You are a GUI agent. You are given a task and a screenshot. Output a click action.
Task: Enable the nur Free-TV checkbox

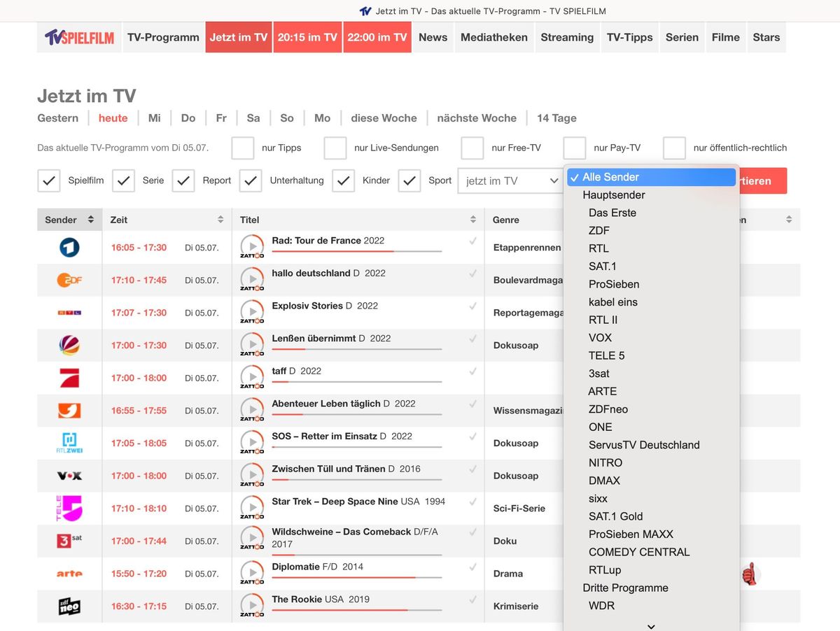coord(472,148)
